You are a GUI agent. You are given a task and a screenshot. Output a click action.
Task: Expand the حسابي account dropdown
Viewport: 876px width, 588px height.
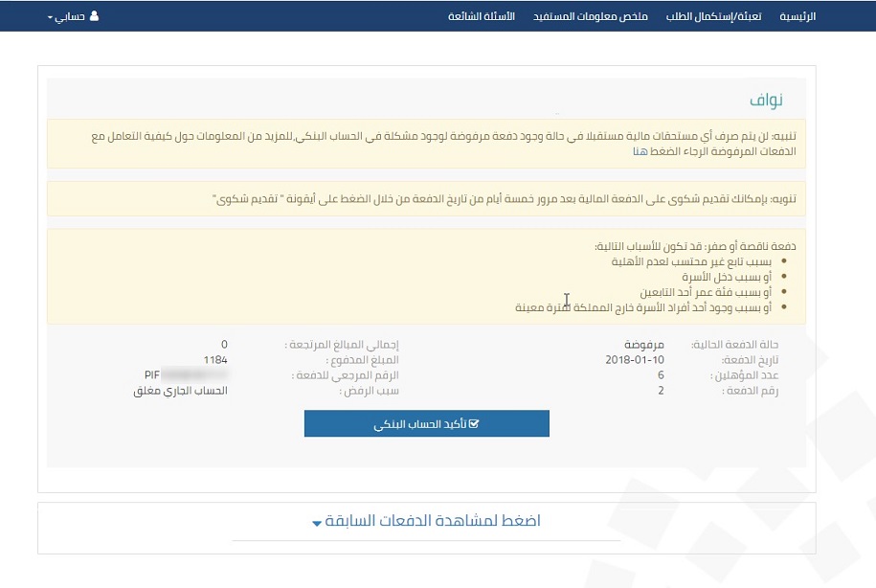tap(73, 16)
